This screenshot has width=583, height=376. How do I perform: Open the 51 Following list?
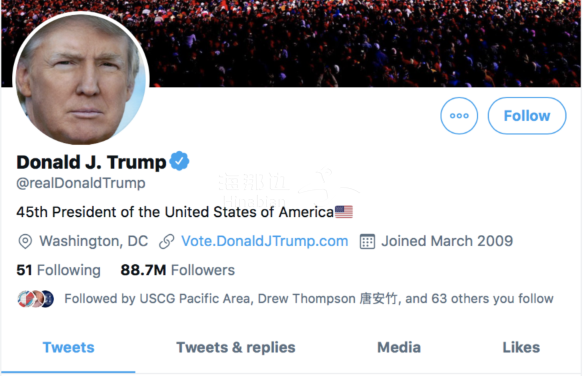(x=58, y=270)
